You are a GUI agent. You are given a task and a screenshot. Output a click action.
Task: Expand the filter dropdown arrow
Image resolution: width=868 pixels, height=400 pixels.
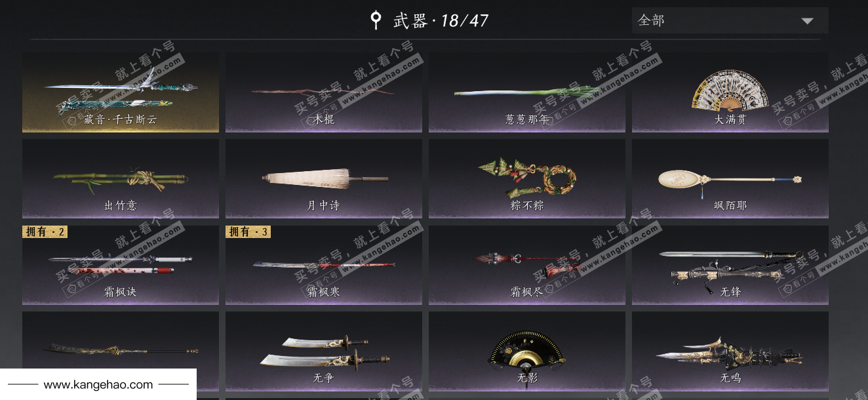(807, 21)
